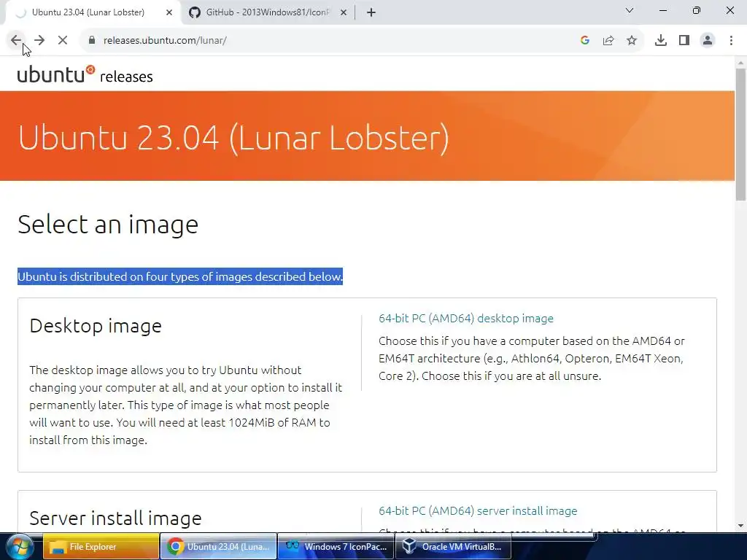The image size is (747, 560).
Task: Click the ubuntu releases logo
Action: coord(85,75)
